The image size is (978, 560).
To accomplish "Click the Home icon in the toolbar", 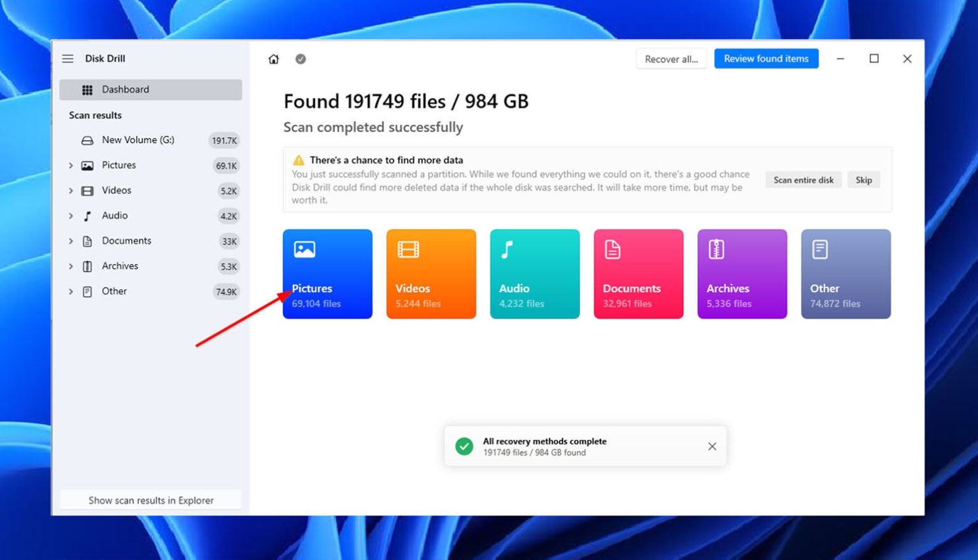I will 274,59.
